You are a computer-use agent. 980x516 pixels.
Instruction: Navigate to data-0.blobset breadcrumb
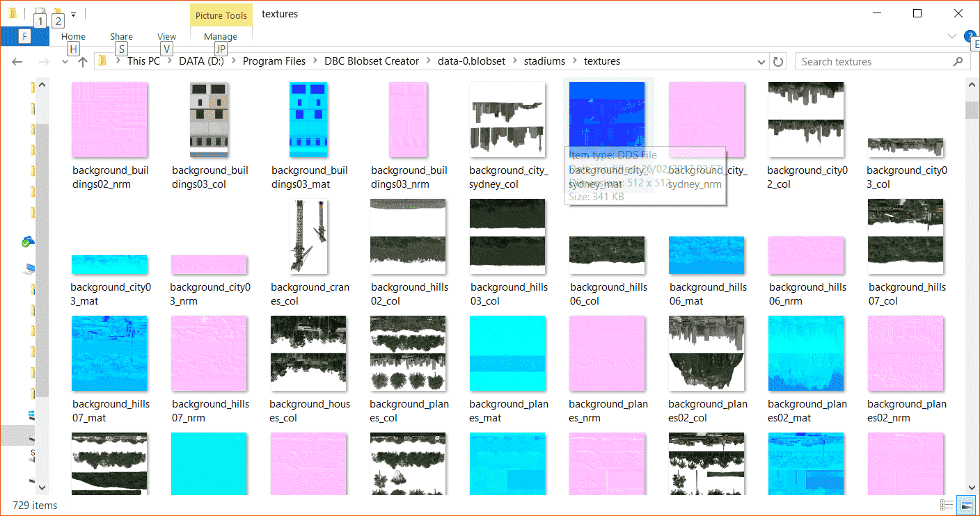pyautogui.click(x=472, y=61)
